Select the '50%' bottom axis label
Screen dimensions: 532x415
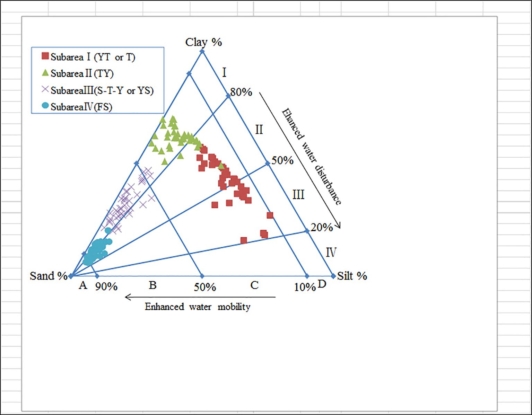coord(205,287)
